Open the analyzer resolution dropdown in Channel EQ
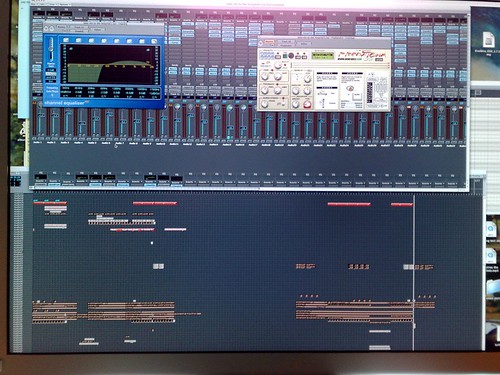 point(51,81)
